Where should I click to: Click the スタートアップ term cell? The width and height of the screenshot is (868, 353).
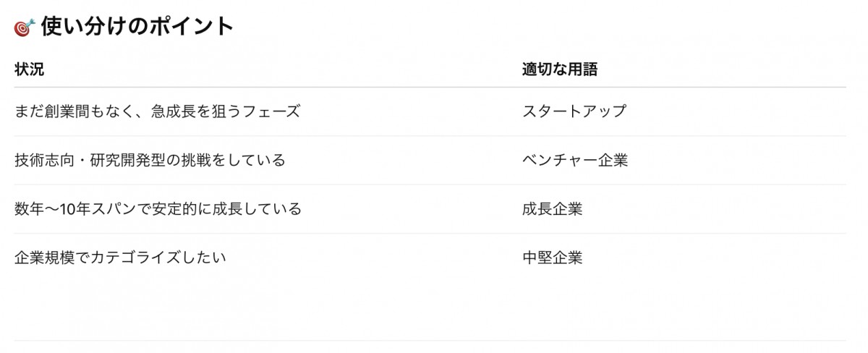pyautogui.click(x=574, y=111)
